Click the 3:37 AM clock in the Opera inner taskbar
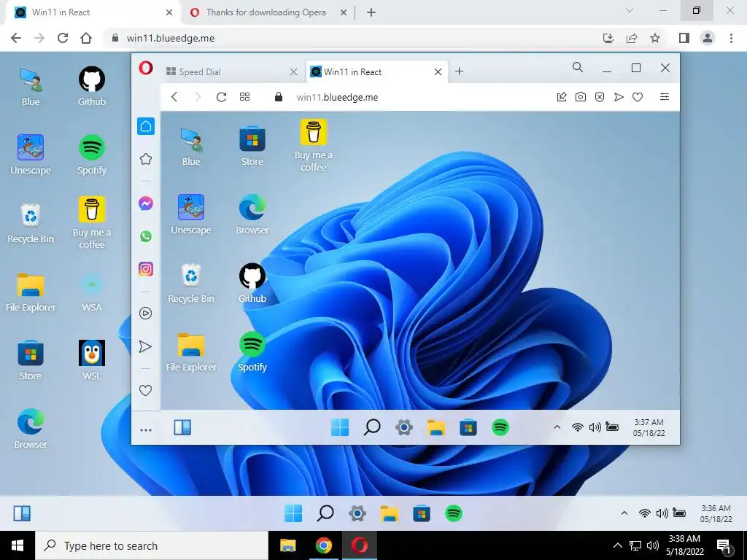The image size is (747, 560). coord(649,427)
